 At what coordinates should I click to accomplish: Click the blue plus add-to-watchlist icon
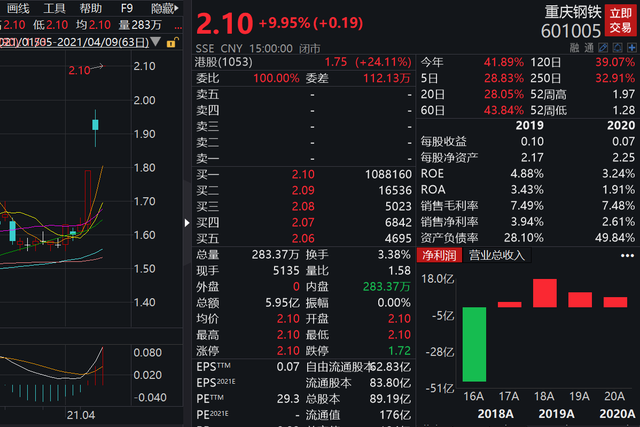(631, 47)
